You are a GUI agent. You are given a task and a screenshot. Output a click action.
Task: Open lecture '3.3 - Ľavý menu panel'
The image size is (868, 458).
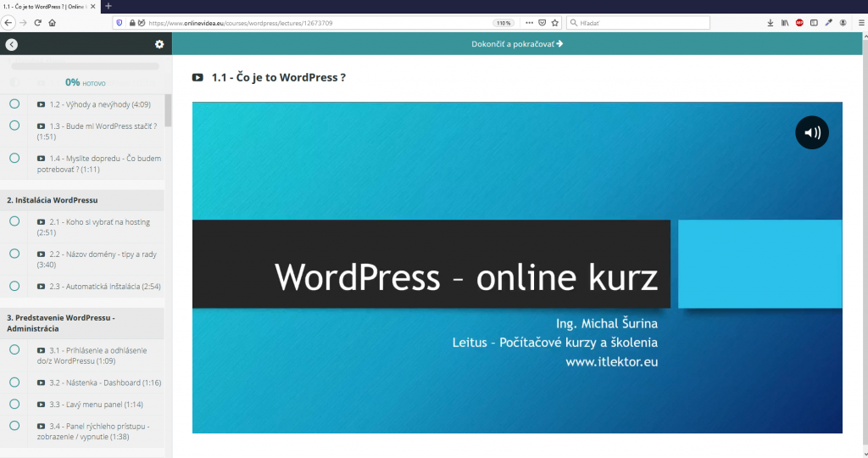click(90, 405)
